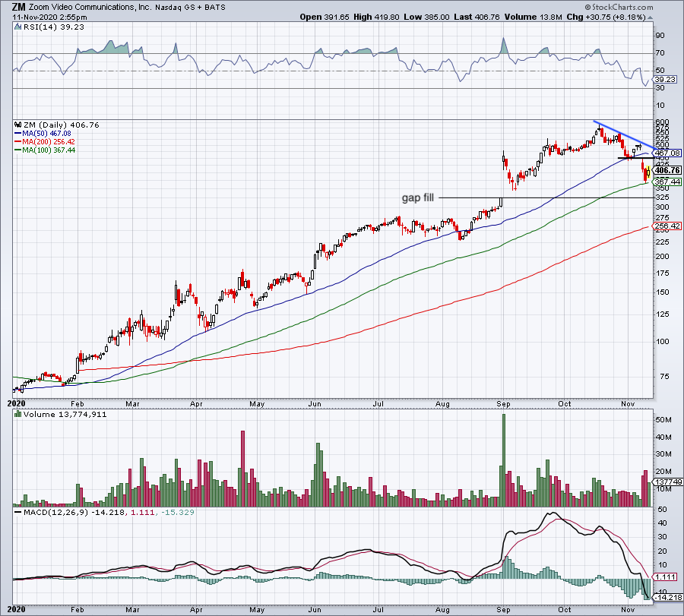Click the 30M level on the volume axis

click(663, 453)
